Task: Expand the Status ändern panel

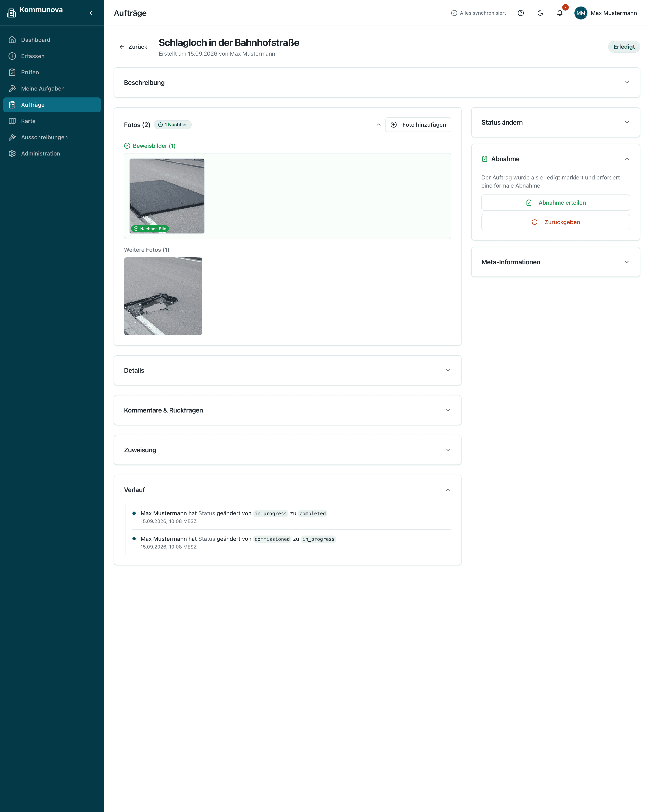Action: (x=555, y=122)
